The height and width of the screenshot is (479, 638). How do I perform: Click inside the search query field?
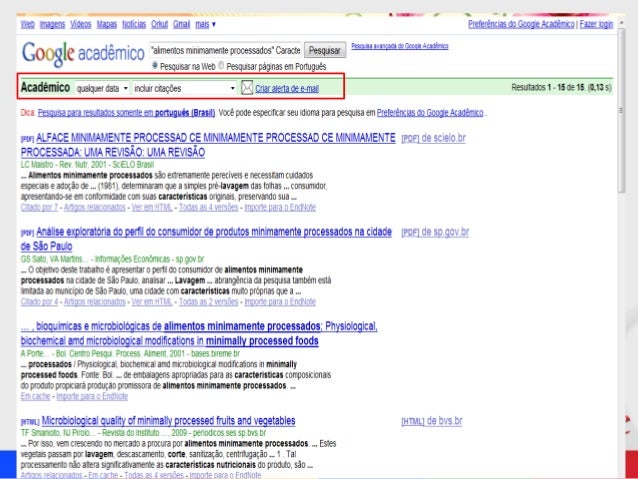(225, 50)
